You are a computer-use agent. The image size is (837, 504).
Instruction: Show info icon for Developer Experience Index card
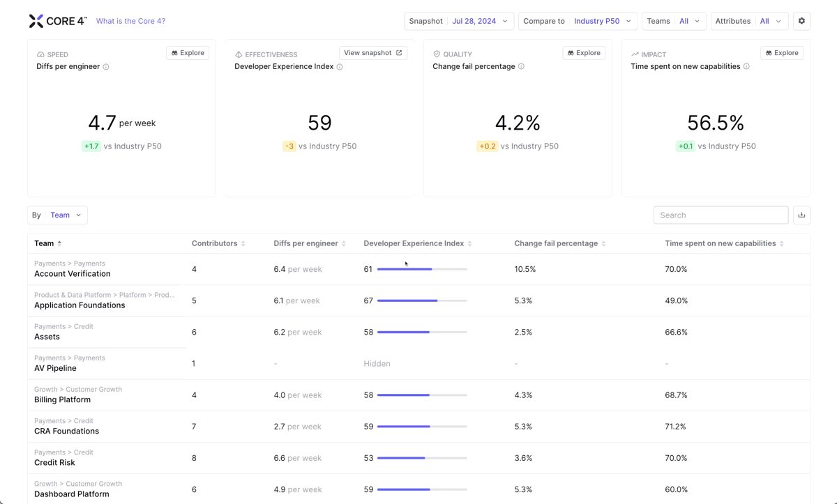click(340, 67)
